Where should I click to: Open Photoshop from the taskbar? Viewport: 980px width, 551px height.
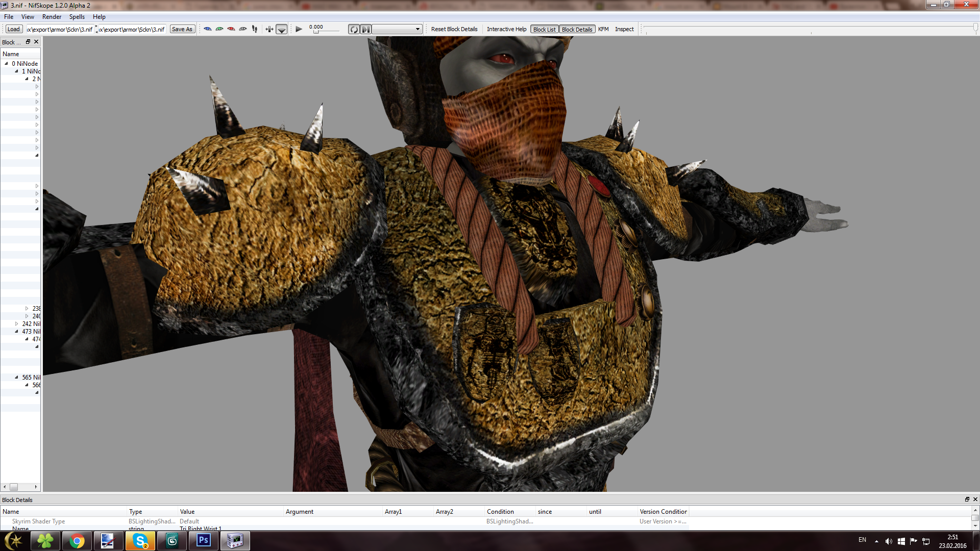[204, 541]
